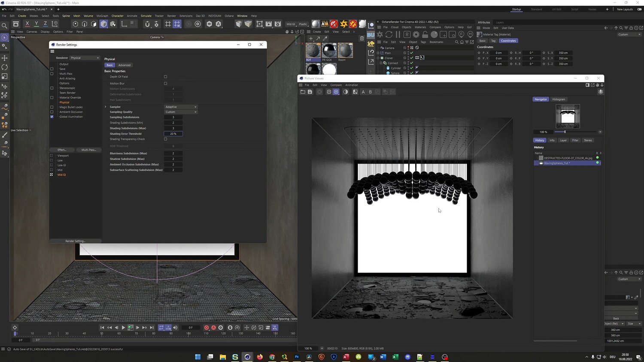Switch to the Basic tab in Attributes
The width and height of the screenshot is (644, 362).
tap(483, 41)
